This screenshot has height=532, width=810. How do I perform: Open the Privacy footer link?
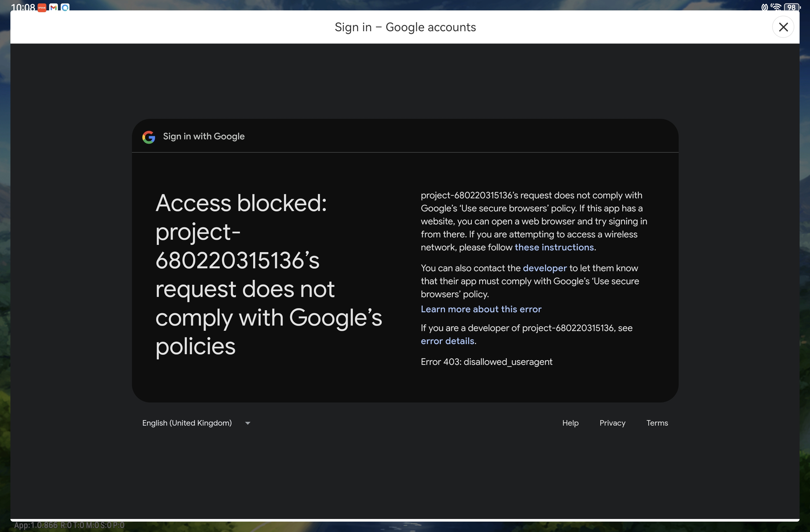click(612, 423)
